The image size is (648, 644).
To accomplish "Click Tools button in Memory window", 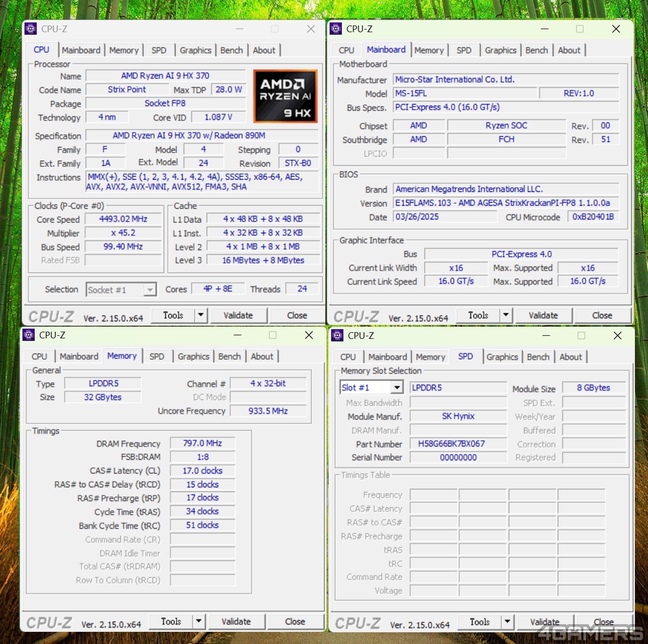I will (171, 621).
